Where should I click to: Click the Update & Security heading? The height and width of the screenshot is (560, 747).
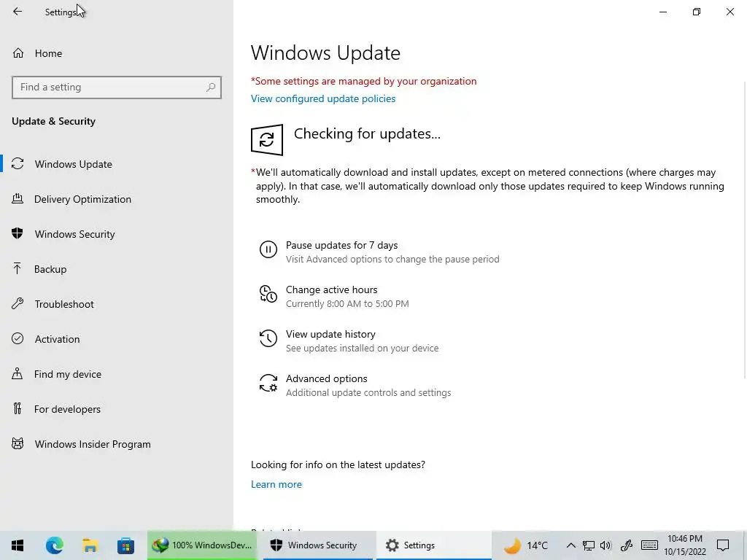click(53, 122)
